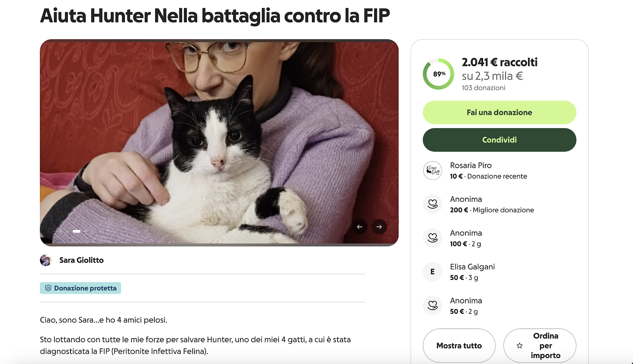
Task: Click the 89% progress ring
Action: [438, 74]
